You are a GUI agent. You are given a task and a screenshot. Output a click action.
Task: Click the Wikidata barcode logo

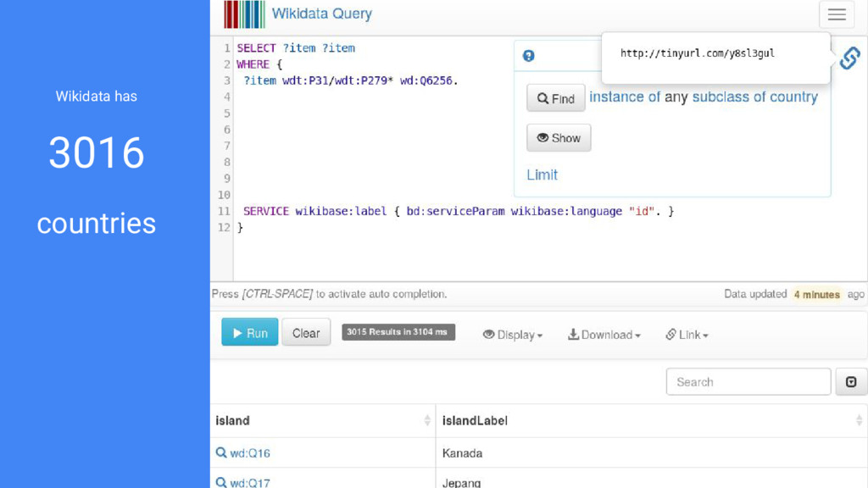coord(244,14)
